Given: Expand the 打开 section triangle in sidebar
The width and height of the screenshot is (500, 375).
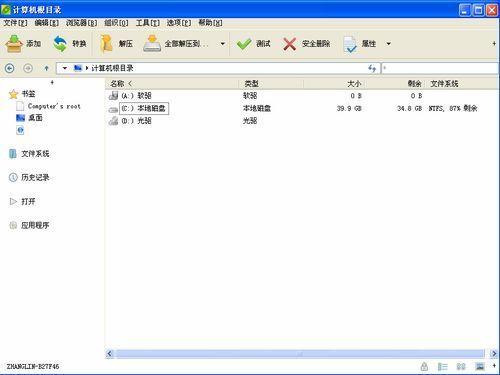Looking at the screenshot, I should pos(13,201).
